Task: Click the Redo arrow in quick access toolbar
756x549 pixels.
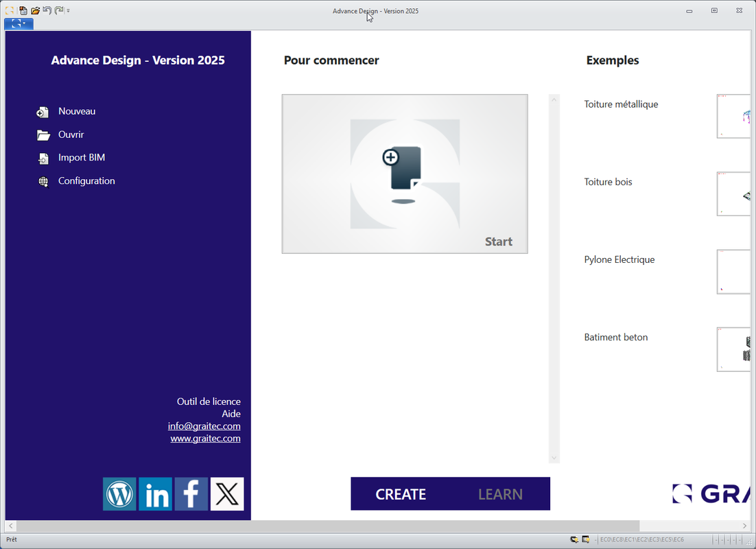Action: (59, 10)
